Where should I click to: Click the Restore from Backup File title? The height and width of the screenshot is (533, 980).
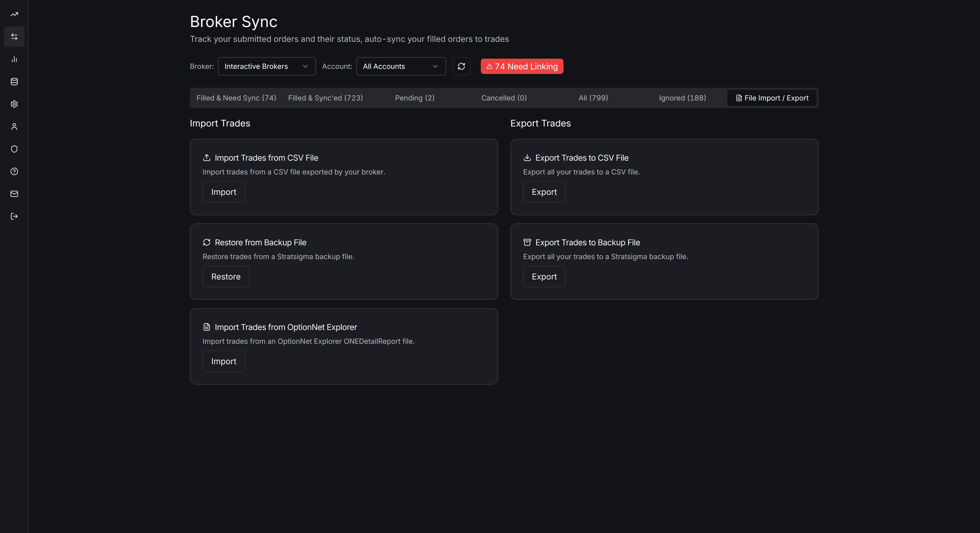pos(261,243)
